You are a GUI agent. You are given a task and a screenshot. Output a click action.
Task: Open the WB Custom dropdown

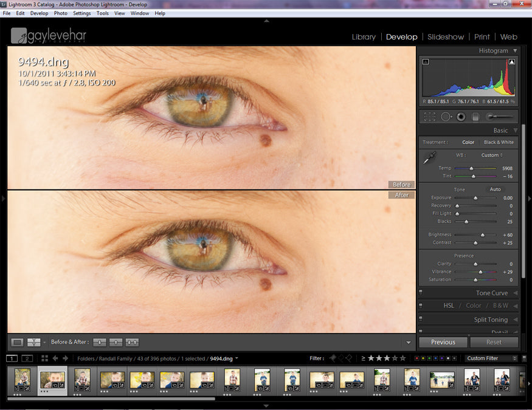click(491, 155)
